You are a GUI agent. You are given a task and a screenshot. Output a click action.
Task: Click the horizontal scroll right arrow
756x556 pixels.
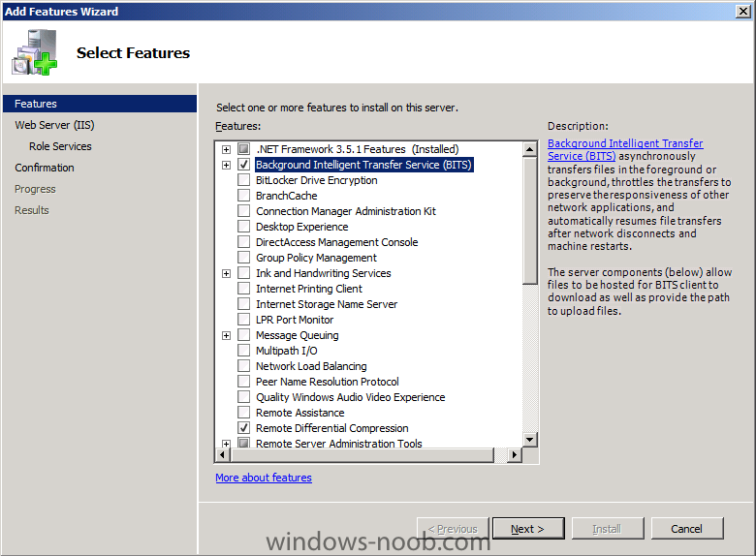(515, 454)
